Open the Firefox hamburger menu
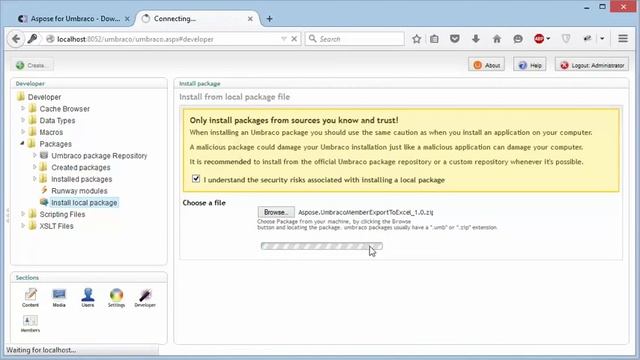Screen dimensions: 640x360 click(623, 39)
